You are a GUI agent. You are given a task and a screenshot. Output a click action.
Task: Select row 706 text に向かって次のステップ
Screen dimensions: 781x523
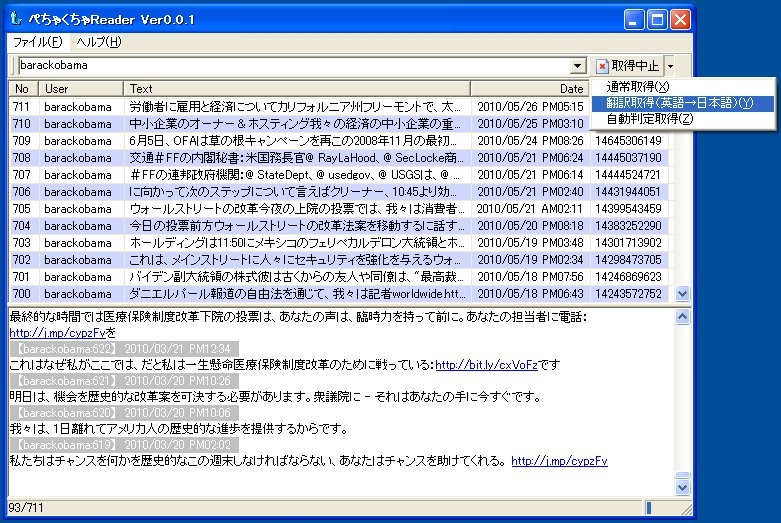pyautogui.click(x=292, y=192)
